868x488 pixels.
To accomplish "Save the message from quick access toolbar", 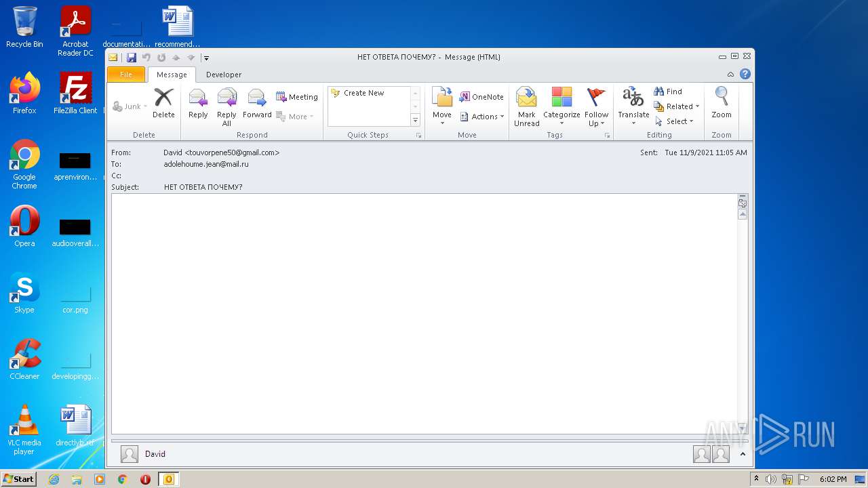I will (132, 58).
